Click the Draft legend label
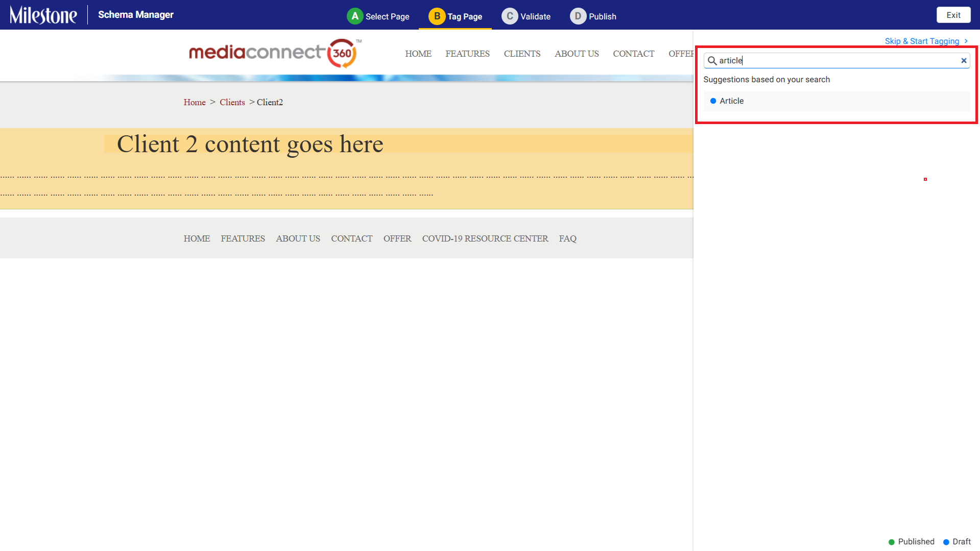 click(962, 542)
